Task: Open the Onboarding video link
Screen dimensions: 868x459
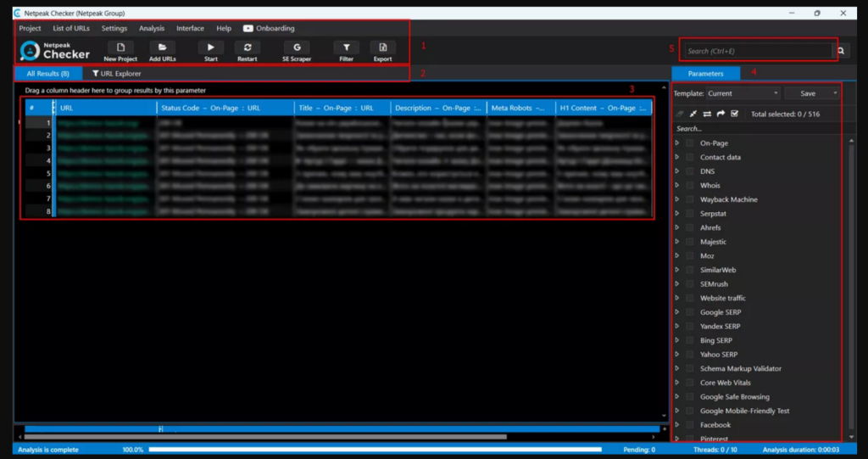Action: (270, 28)
